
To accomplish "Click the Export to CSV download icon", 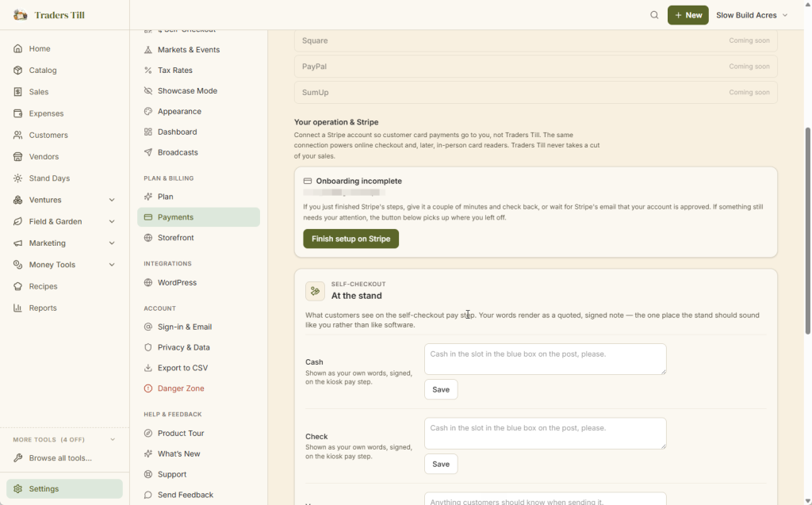I will point(148,368).
